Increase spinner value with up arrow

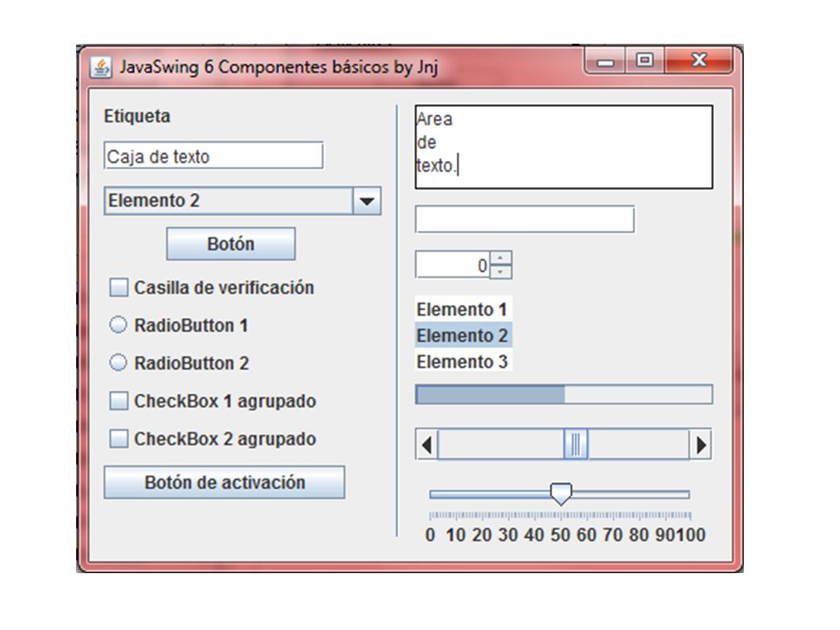pyautogui.click(x=500, y=257)
